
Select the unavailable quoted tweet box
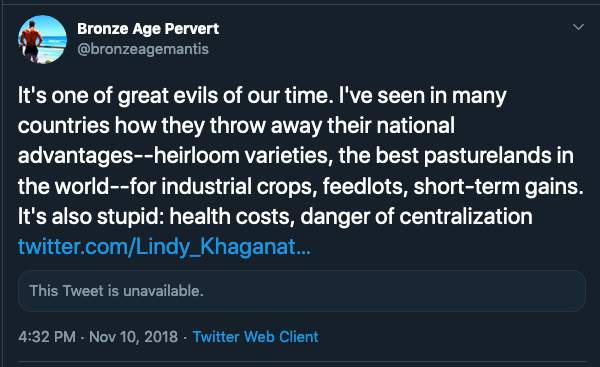(x=302, y=291)
